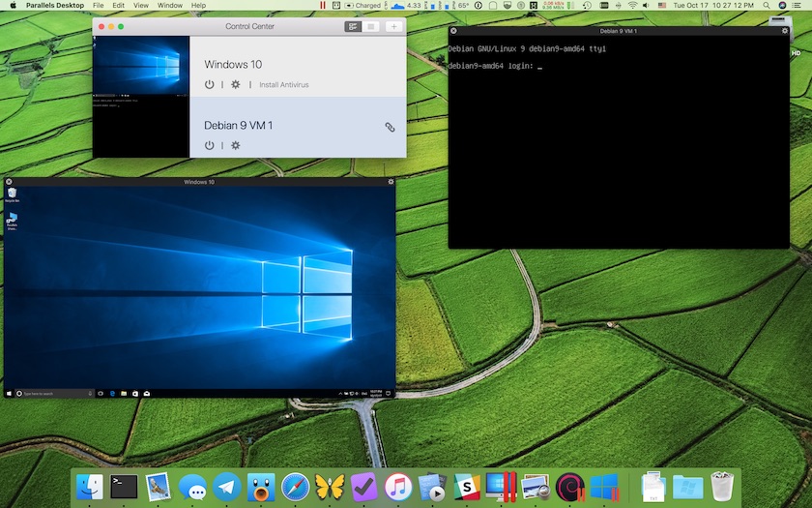Open the gear menu in the Windows 10 window title bar
The image size is (812, 508).
pyautogui.click(x=391, y=182)
